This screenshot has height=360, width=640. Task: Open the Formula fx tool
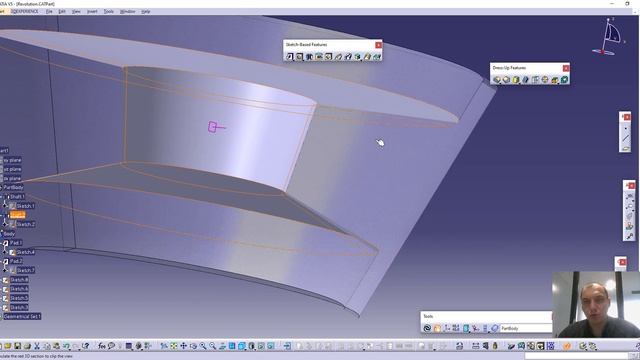[102, 346]
